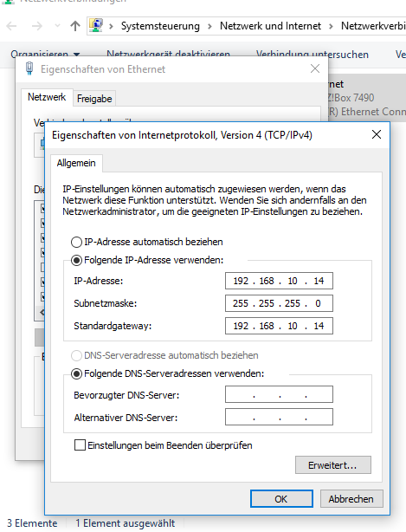Navigate forward with the forward arrow
406x532 pixels.
tap(36, 26)
